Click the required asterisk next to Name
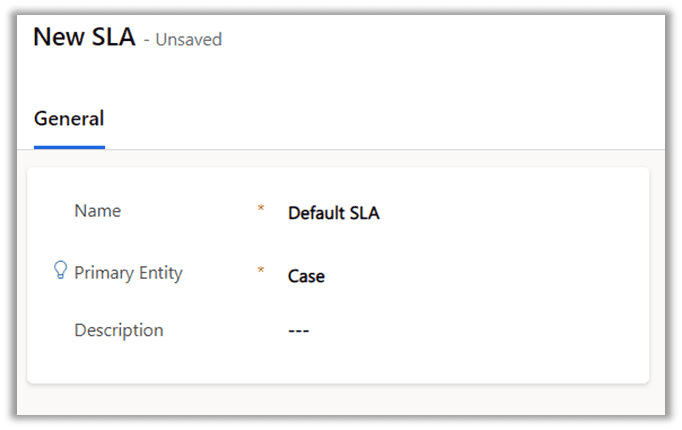Image resolution: width=682 pixels, height=430 pixels. (x=261, y=208)
